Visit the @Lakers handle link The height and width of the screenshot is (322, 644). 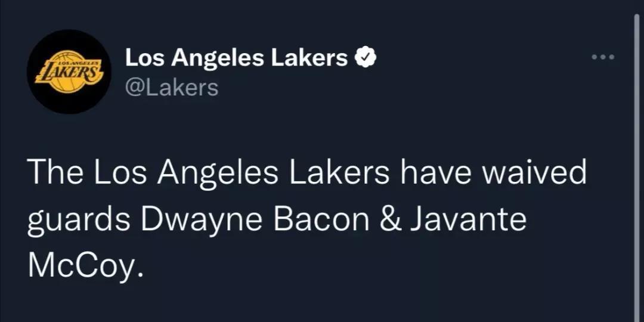point(172,88)
